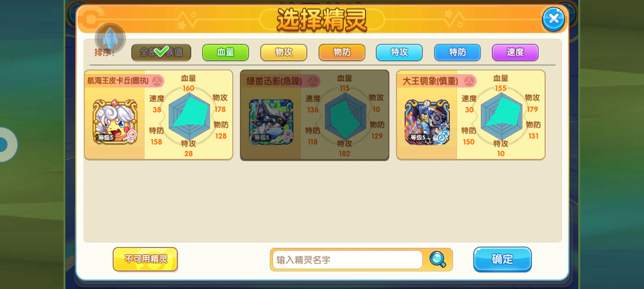Image resolution: width=644 pixels, height=289 pixels.
Task: Sort sprites by 特防
Action: click(x=457, y=52)
